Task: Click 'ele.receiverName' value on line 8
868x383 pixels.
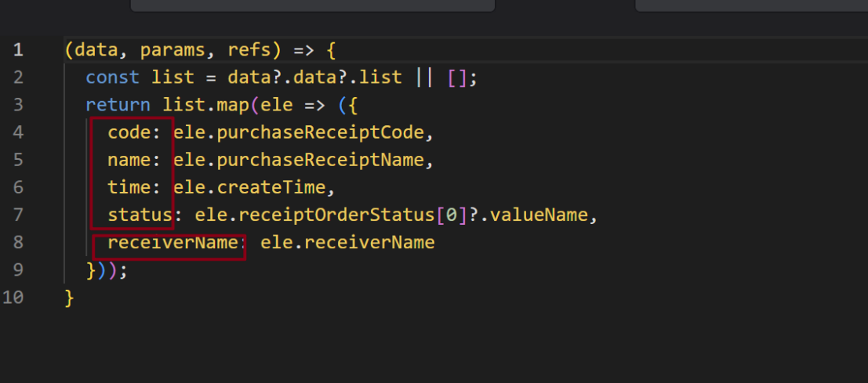Action: pyautogui.click(x=347, y=243)
